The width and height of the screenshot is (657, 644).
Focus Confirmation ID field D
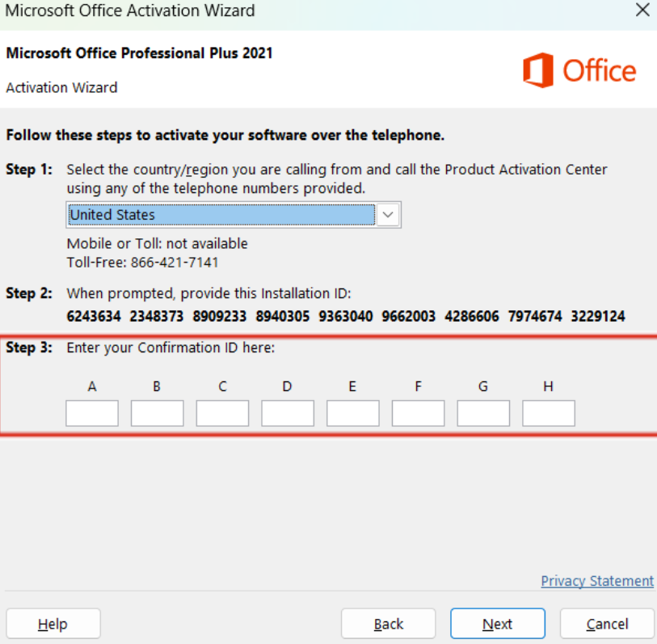click(288, 413)
